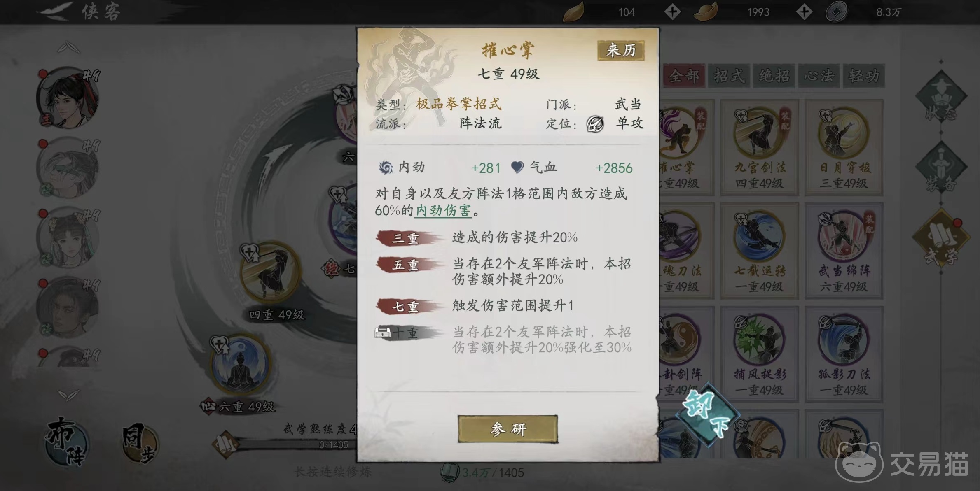This screenshot has width=980, height=491.
Task: Switch to the 招式 tab
Action: pos(729,76)
